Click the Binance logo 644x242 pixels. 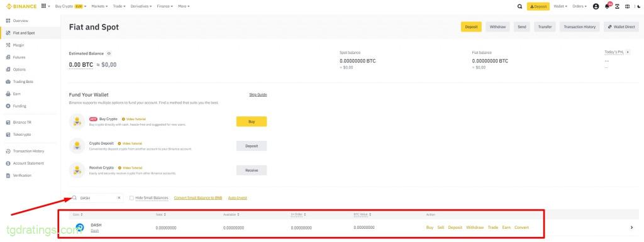tap(21, 6)
